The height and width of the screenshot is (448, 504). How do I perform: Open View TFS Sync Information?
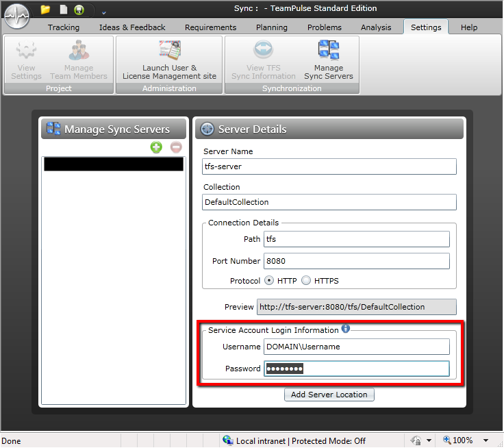[263, 60]
